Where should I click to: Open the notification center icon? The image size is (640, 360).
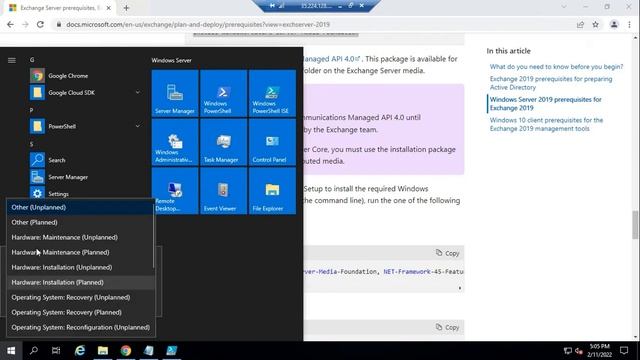point(624,351)
